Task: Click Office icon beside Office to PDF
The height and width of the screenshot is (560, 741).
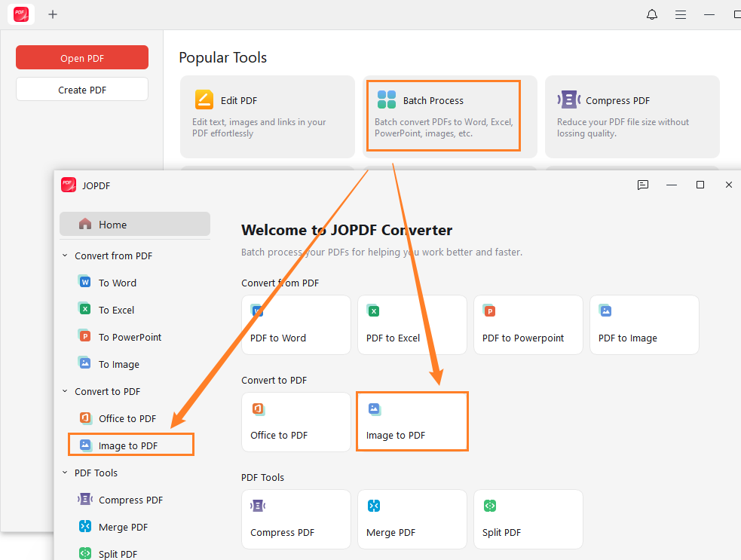Action: (85, 418)
